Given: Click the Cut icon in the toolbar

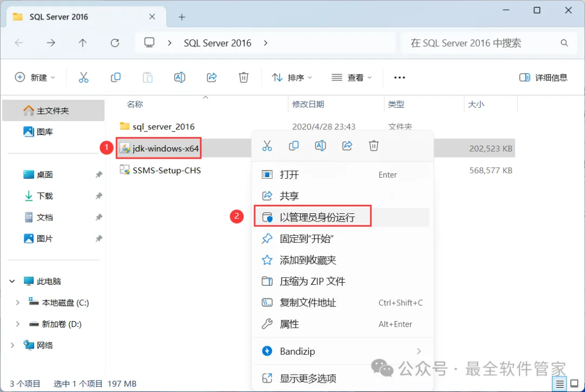Looking at the screenshot, I should pos(83,77).
